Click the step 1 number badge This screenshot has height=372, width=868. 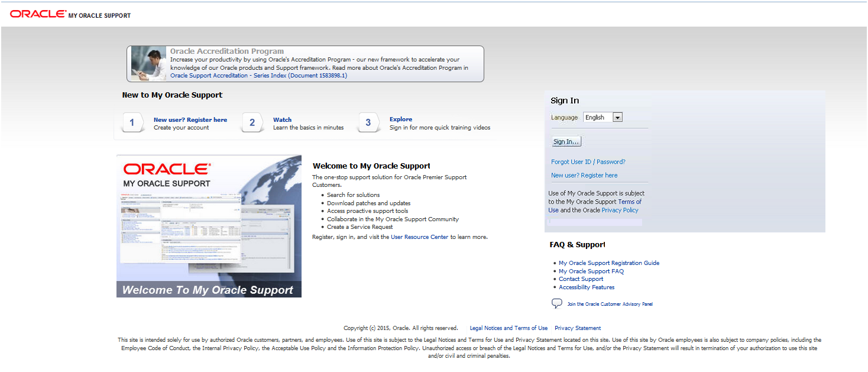(x=132, y=123)
